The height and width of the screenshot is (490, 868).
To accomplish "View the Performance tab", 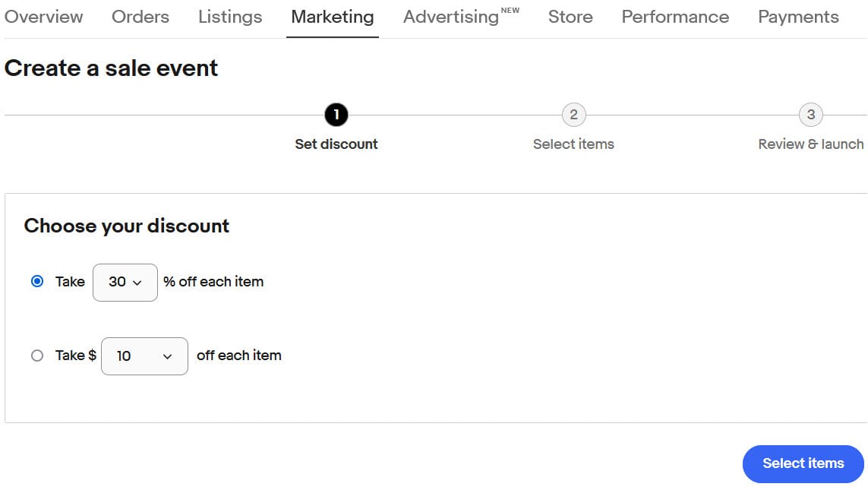I will 675,17.
